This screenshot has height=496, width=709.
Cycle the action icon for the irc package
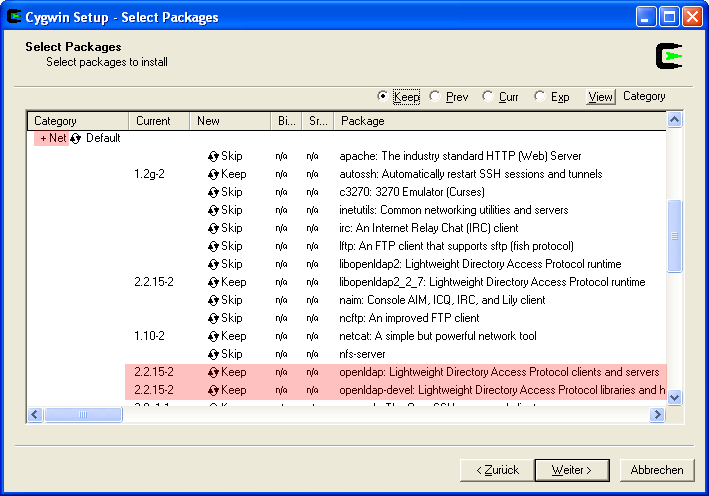(x=213, y=229)
